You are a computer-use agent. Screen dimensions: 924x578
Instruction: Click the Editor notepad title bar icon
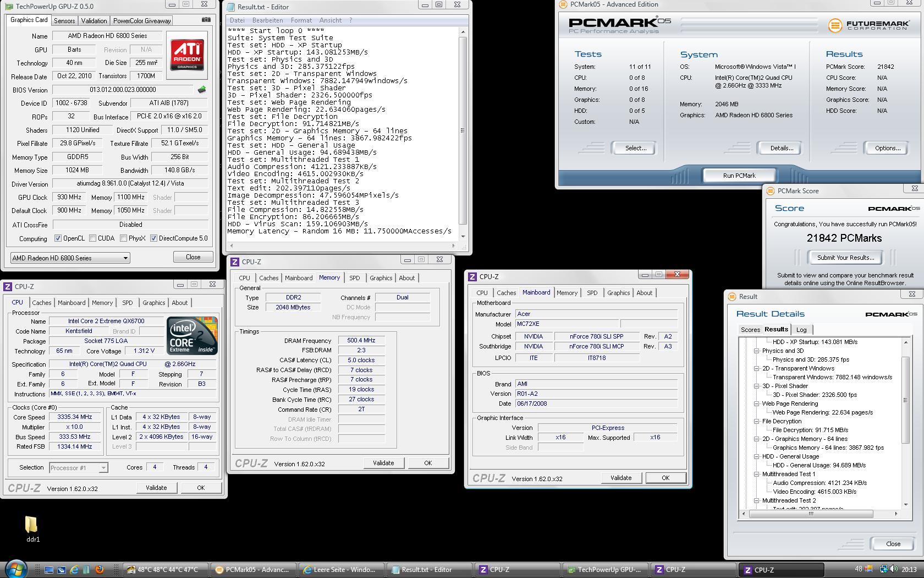click(231, 7)
